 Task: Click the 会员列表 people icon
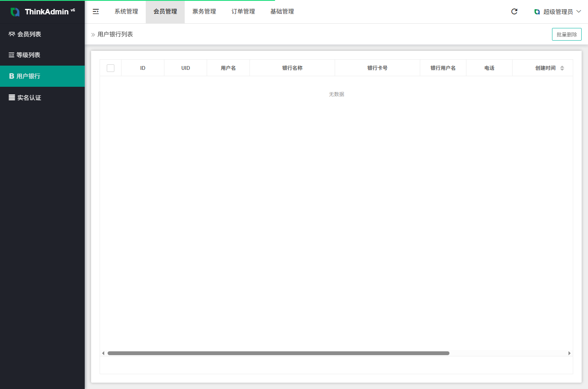pos(12,34)
